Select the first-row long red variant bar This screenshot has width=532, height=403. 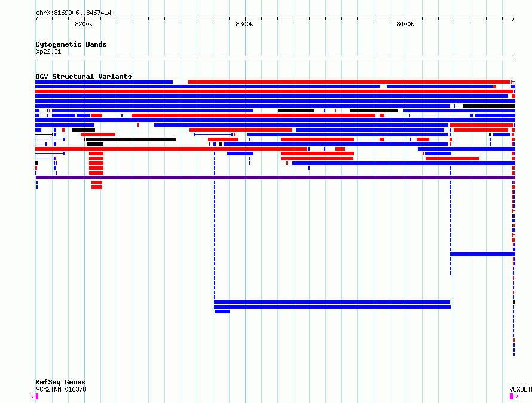tap(349, 82)
